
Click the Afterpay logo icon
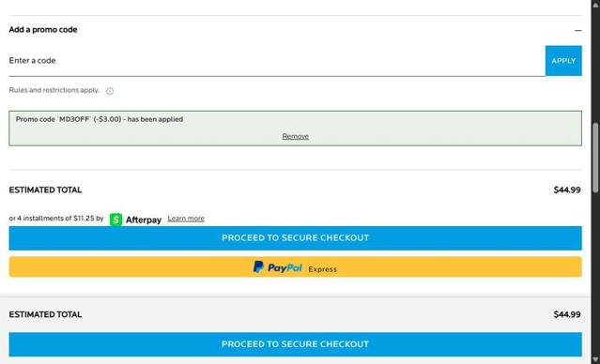115,220
